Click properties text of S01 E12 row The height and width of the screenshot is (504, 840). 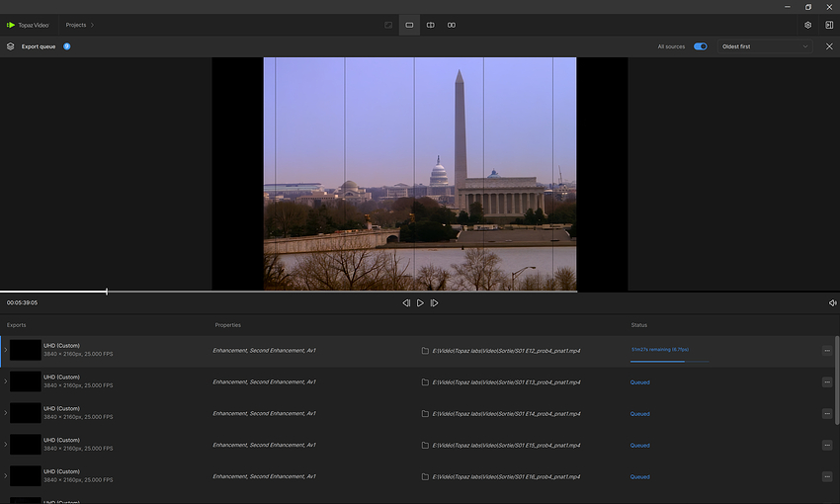264,350
